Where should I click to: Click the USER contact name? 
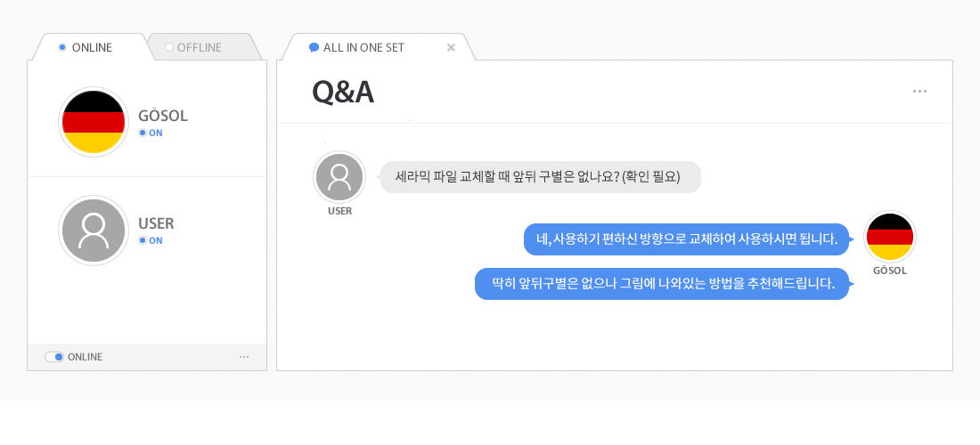156,223
